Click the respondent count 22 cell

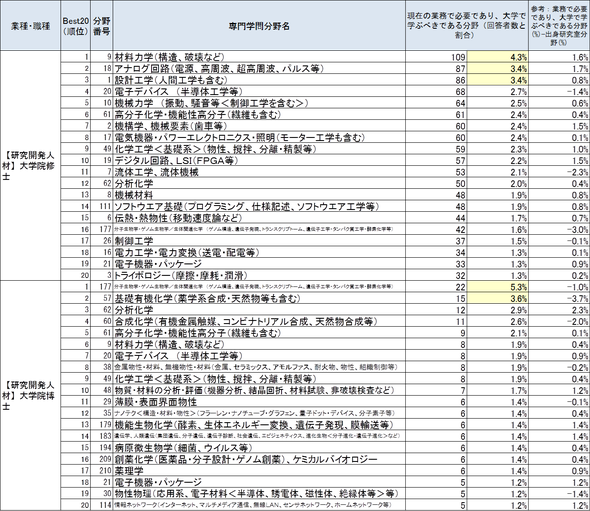[436, 287]
